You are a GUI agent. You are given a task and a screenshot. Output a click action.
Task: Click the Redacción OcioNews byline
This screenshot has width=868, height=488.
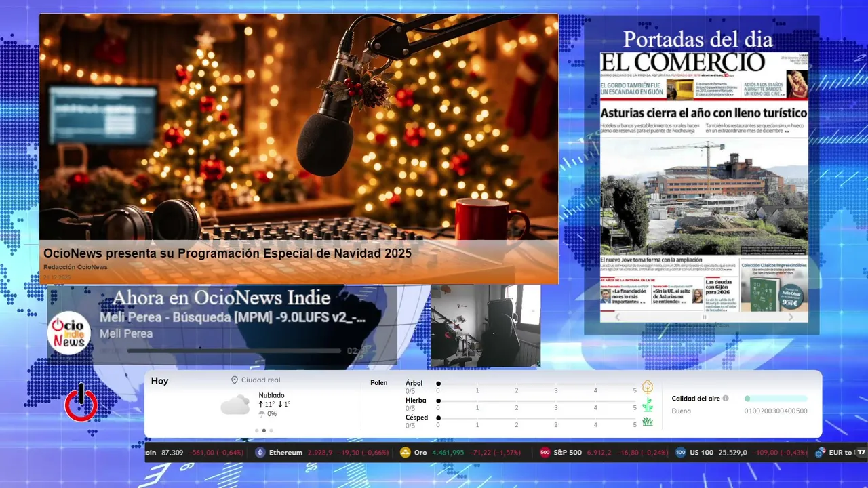(75, 267)
